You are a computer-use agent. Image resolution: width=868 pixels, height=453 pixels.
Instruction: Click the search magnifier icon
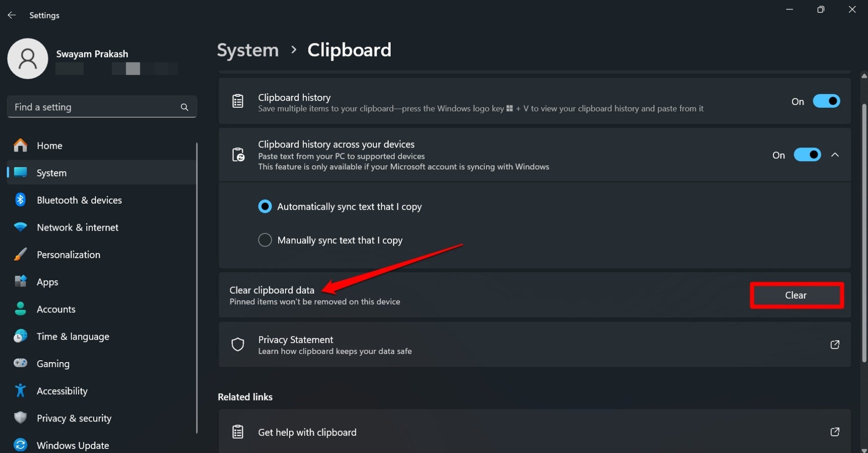pos(184,107)
